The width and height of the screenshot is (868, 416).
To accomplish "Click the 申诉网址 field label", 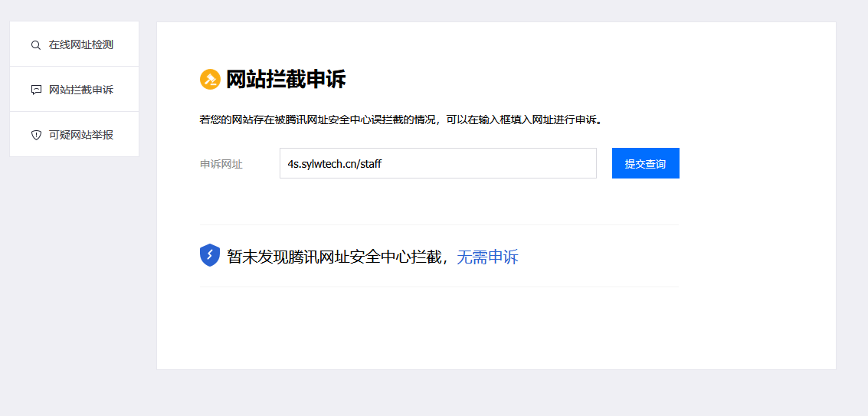I will pyautogui.click(x=221, y=164).
